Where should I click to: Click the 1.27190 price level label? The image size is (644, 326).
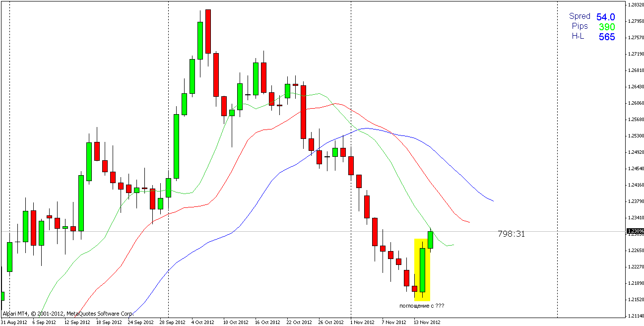point(636,54)
